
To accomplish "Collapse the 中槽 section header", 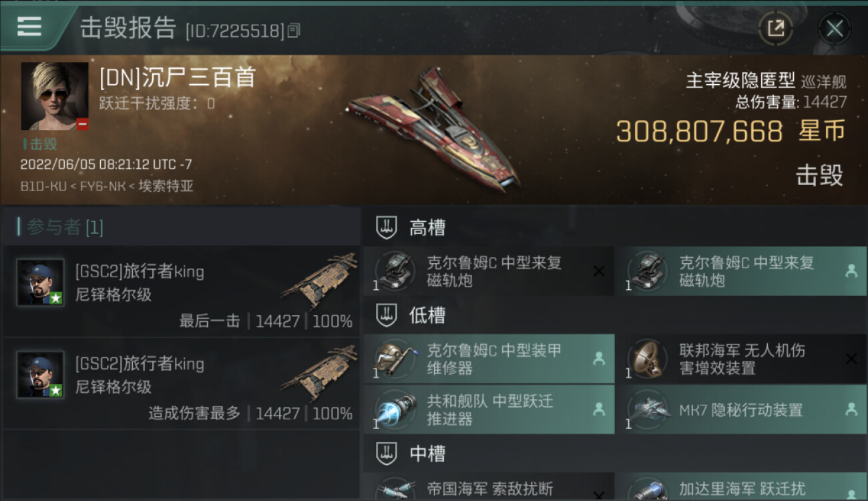I will tap(614, 454).
